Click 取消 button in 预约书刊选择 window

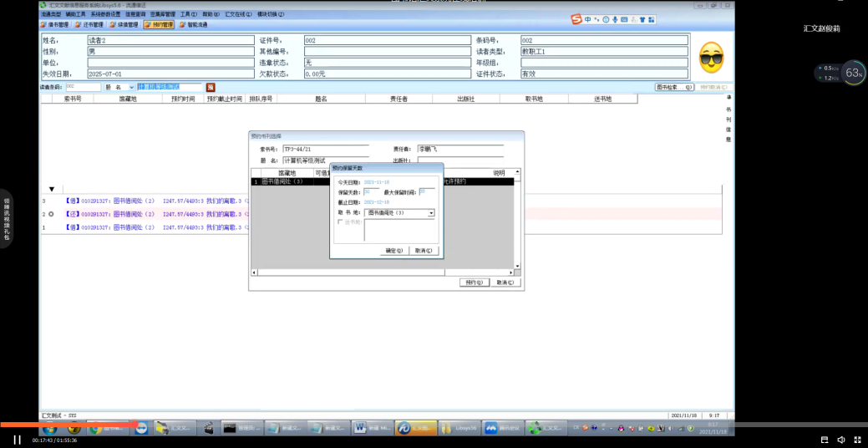[x=506, y=283]
